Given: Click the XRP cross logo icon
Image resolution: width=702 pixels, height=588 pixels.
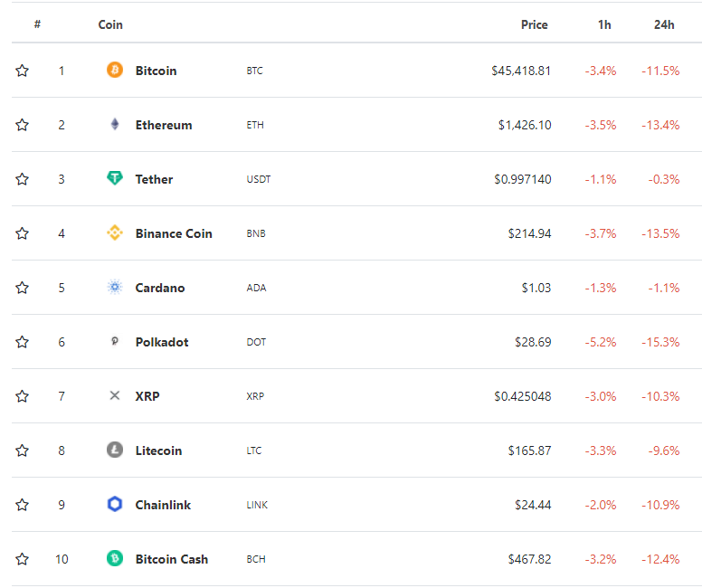Looking at the screenshot, I should (x=115, y=395).
